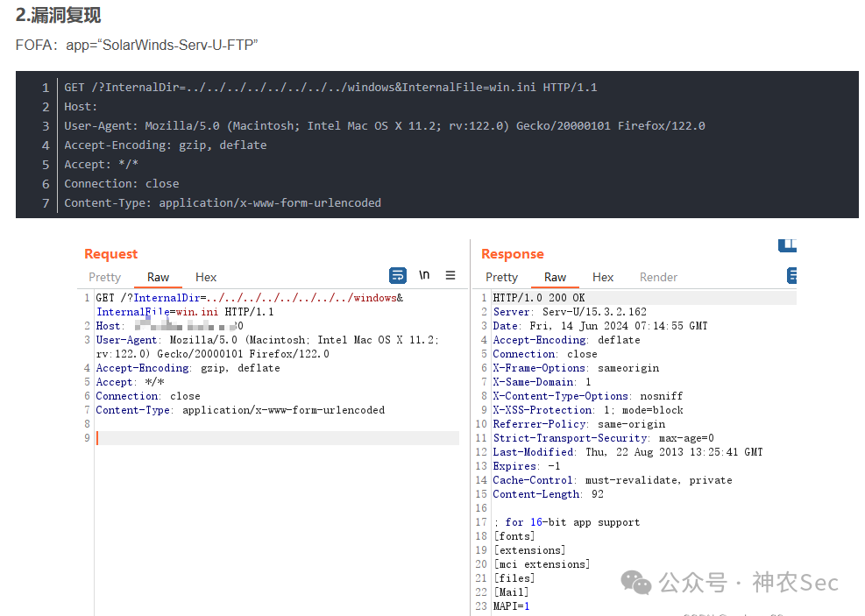Click the FOFA query text

click(x=137, y=46)
